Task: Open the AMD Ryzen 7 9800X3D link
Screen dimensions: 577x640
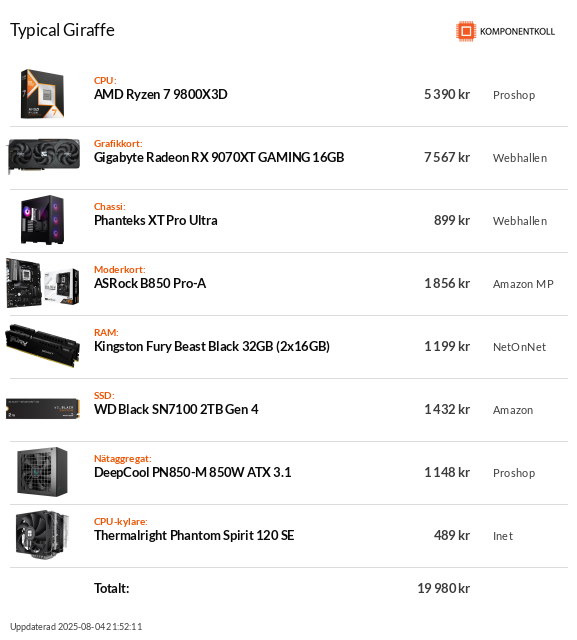Action: coord(161,94)
